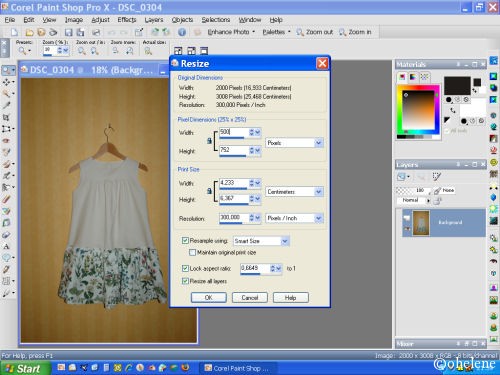Viewport: 500px width, 375px height.
Task: Open the Layers menu
Action: point(154,20)
